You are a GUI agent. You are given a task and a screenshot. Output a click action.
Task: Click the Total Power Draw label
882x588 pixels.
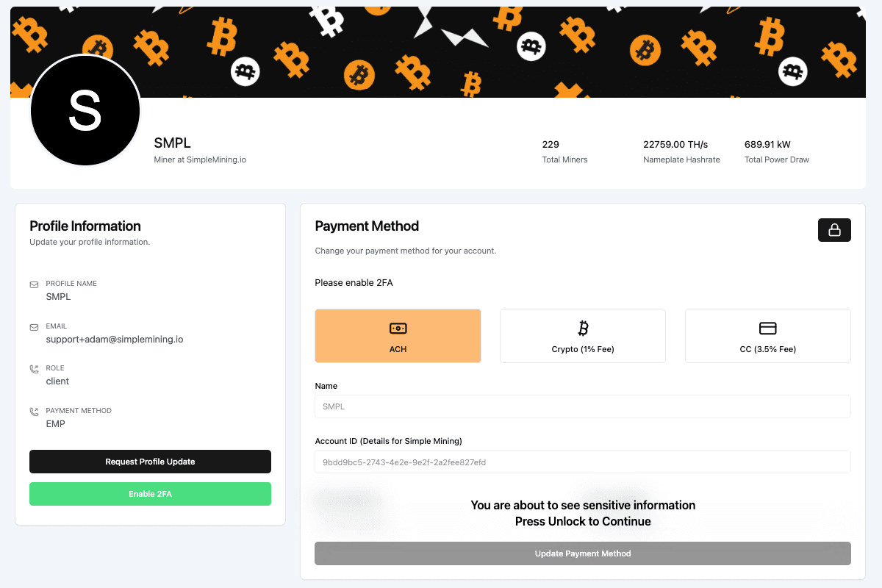coord(777,159)
